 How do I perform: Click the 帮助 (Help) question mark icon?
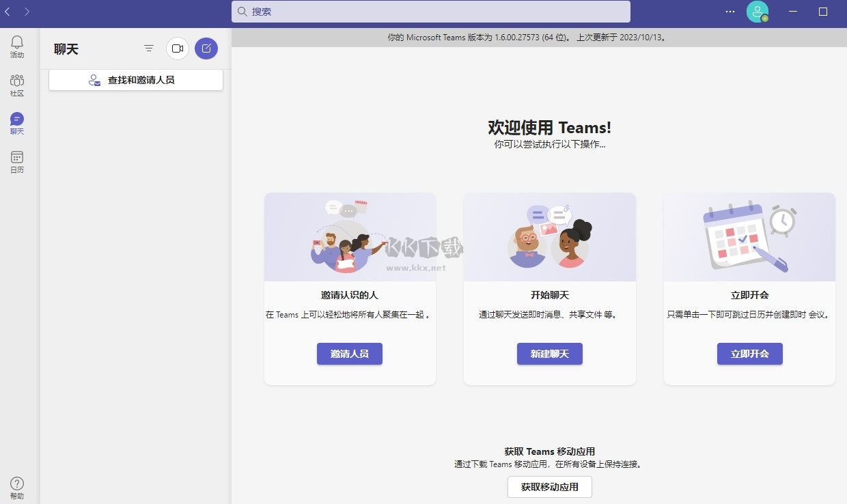(x=16, y=484)
